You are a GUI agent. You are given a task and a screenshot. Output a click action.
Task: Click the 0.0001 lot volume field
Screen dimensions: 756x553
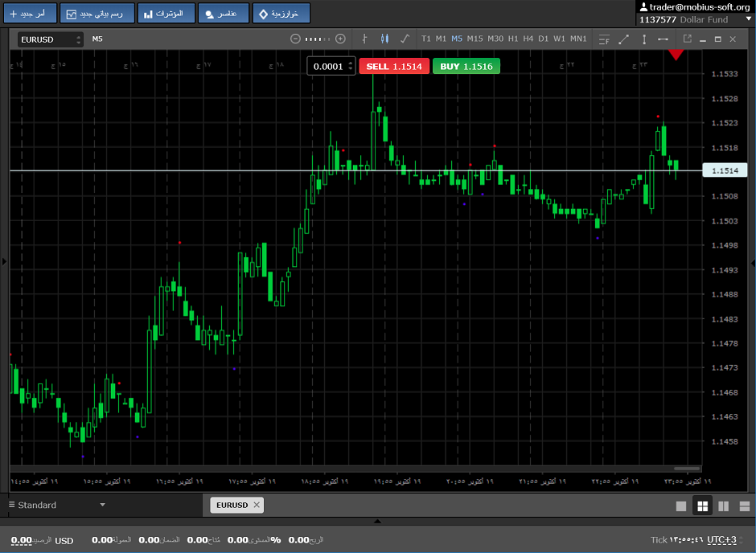tap(328, 67)
